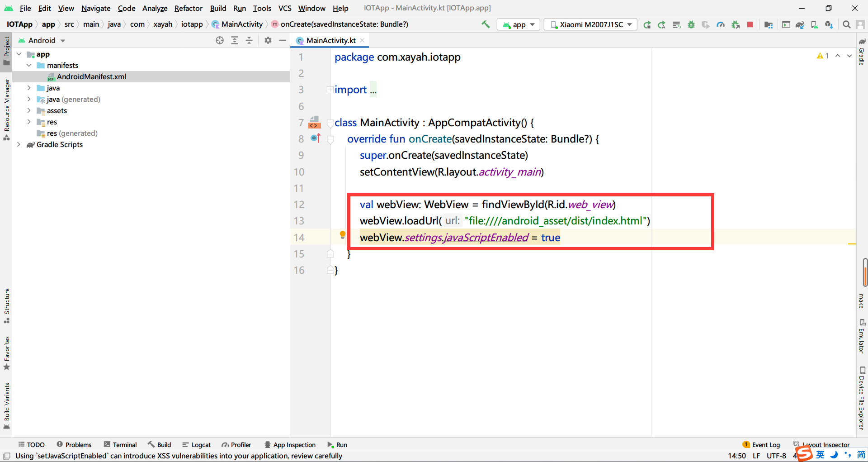
Task: Open the app run configuration dropdown
Action: tap(519, 24)
